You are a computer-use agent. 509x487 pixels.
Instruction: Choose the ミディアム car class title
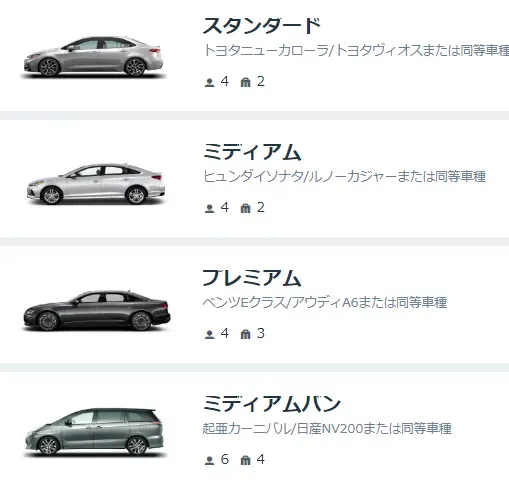point(252,152)
